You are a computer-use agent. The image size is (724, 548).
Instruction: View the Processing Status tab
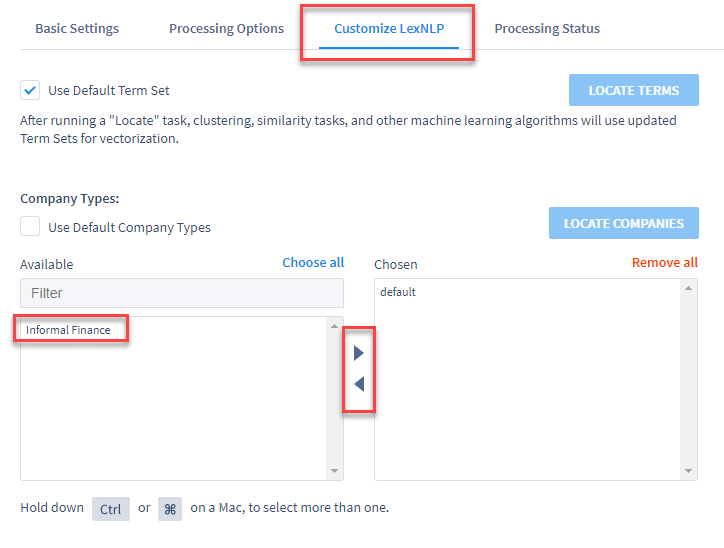(x=547, y=29)
